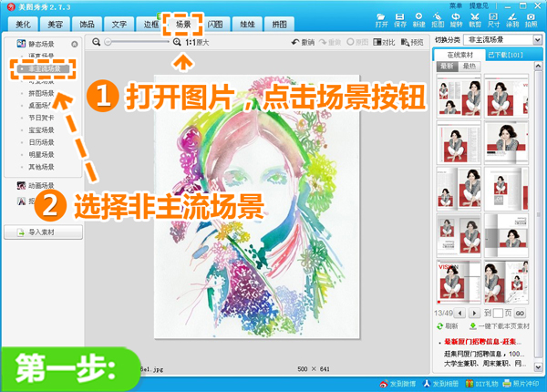The image size is (547, 392).
Task: Open the 切换分类 dropdown
Action: click(537, 40)
